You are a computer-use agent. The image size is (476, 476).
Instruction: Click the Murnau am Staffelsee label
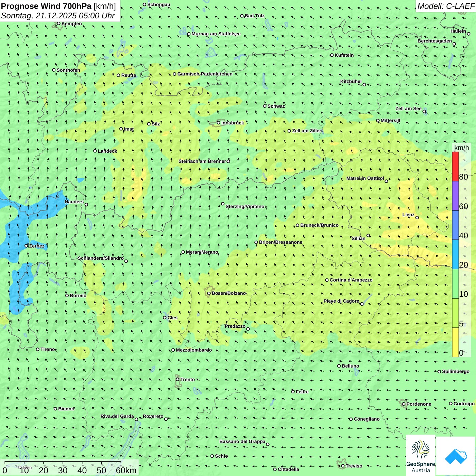click(216, 34)
